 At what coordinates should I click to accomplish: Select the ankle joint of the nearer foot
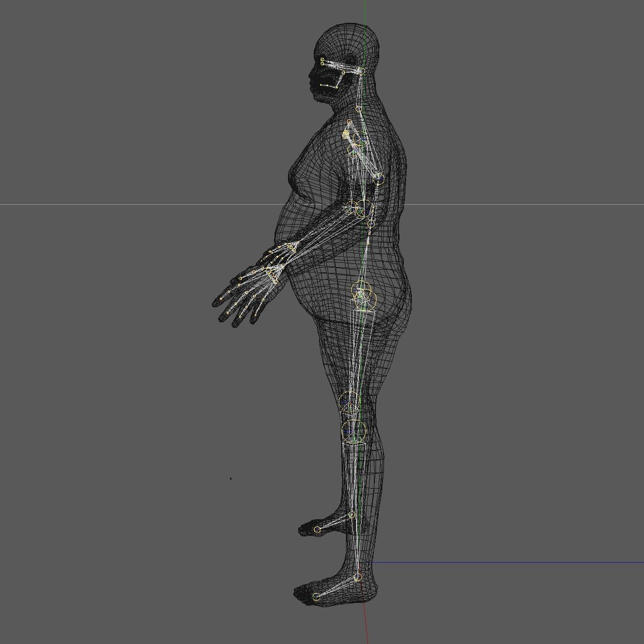pos(357,577)
